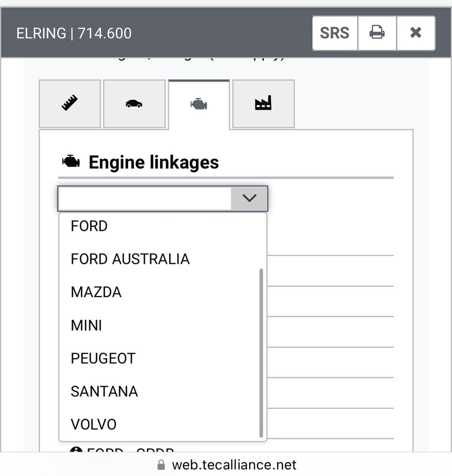Focus the manufacturer combo box input

145,198
